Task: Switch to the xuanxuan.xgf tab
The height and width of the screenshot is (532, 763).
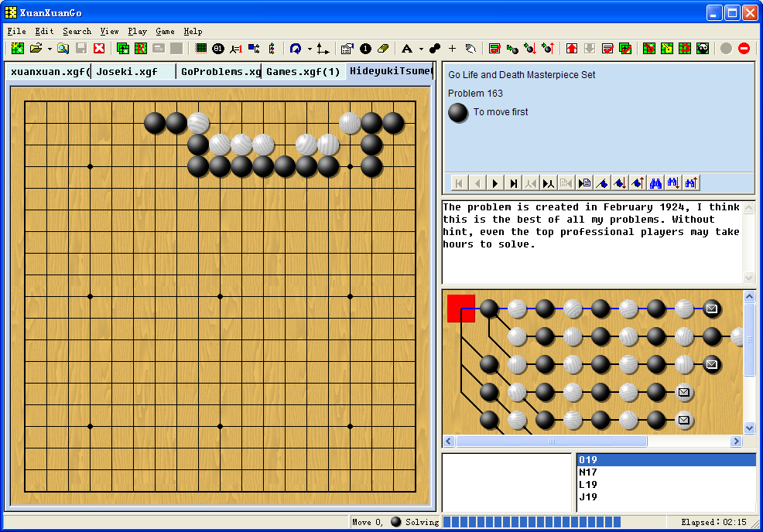Action: 50,71
